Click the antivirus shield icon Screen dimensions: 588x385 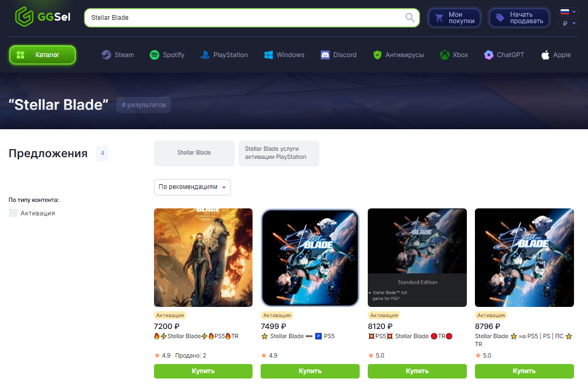pos(377,55)
